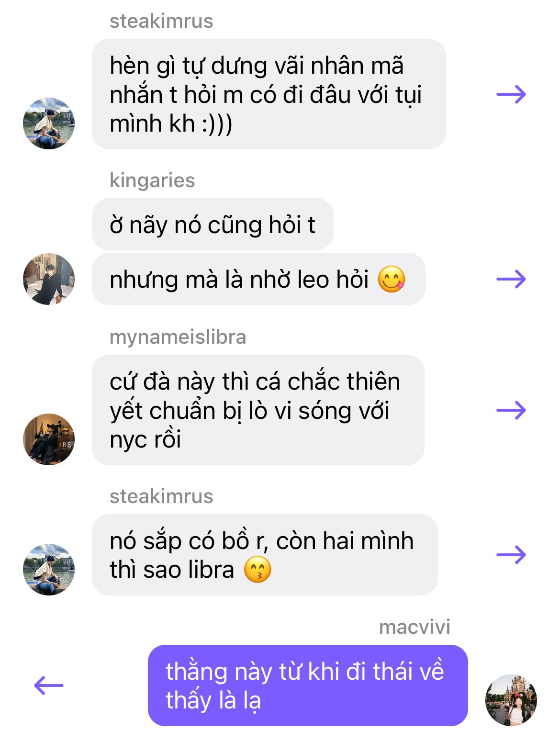Select message "cứ đà này thì cá chắc thiên yết"
Image resolution: width=560 pixels, height=741 pixels.
258,410
